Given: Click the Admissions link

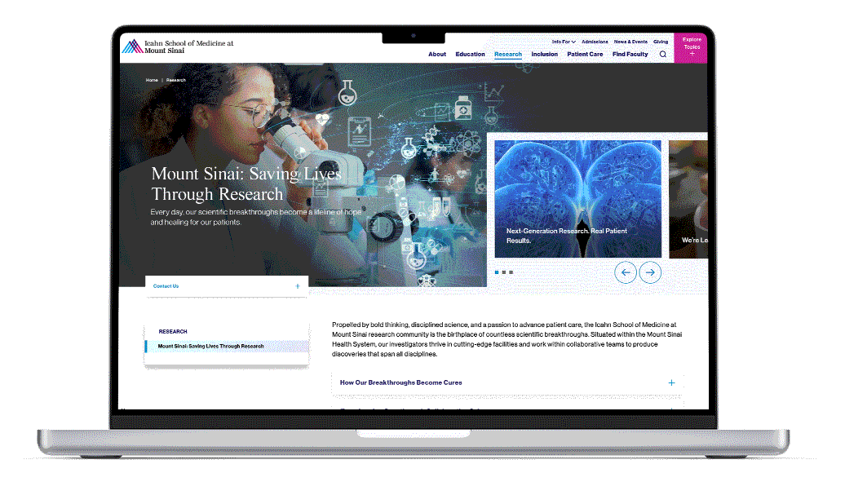Looking at the screenshot, I should click(595, 42).
